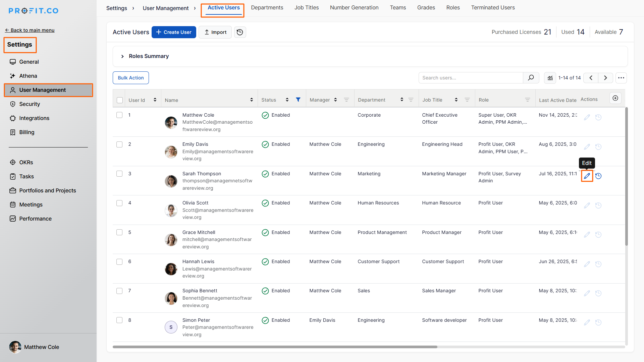Click the vertical table scrollbar
The width and height of the screenshot is (644, 362).
click(626, 177)
